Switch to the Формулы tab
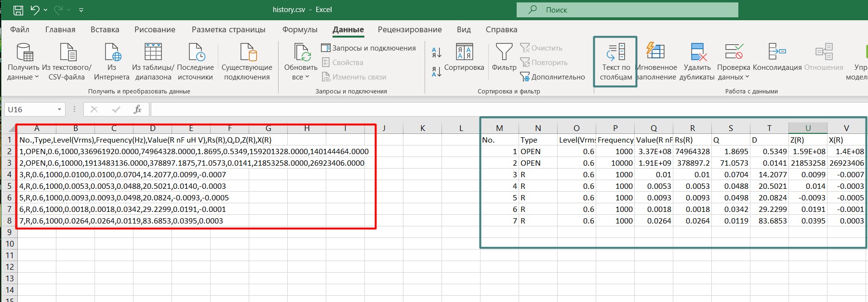Screen dimensions: 868x302 [299, 29]
